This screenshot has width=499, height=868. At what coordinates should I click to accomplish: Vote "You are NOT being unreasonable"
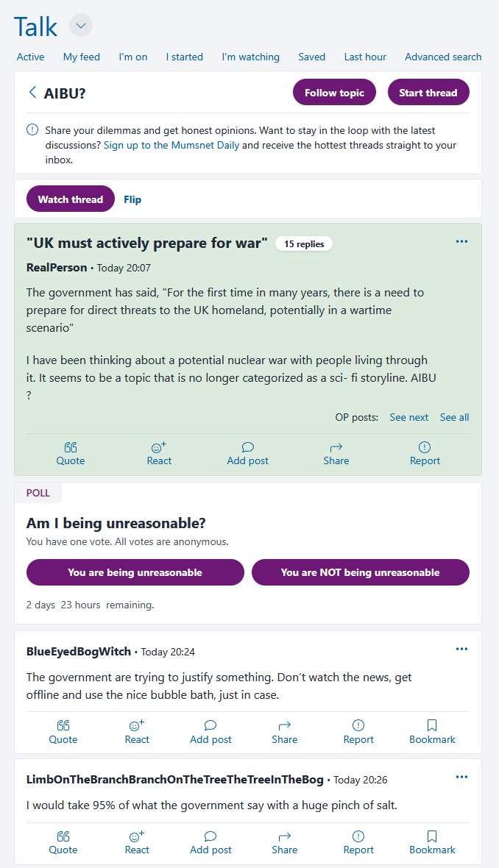pyautogui.click(x=360, y=572)
